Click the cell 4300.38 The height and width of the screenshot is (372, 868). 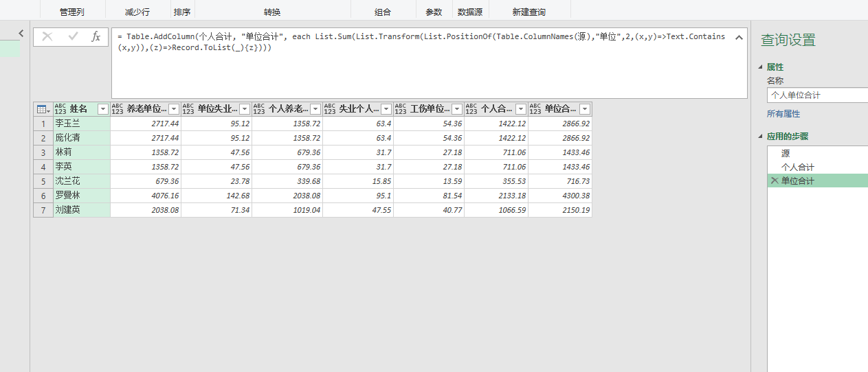point(560,196)
